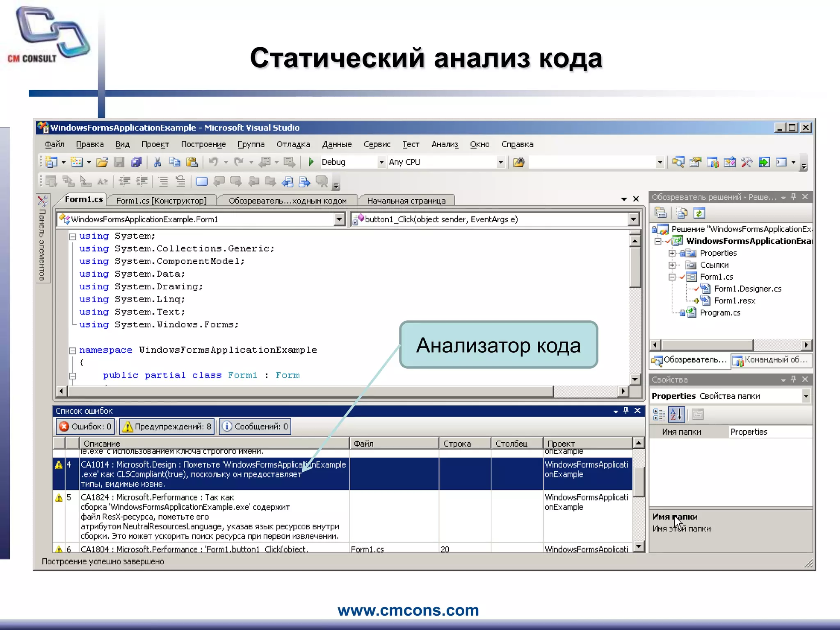
Task: Click Categorized view icon in Properties panel
Action: click(659, 415)
